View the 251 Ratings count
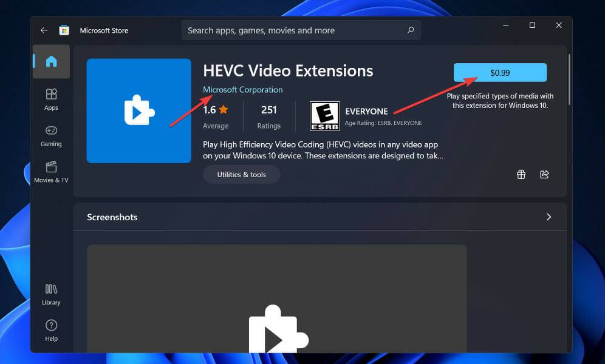This screenshot has width=605, height=364. [x=269, y=116]
